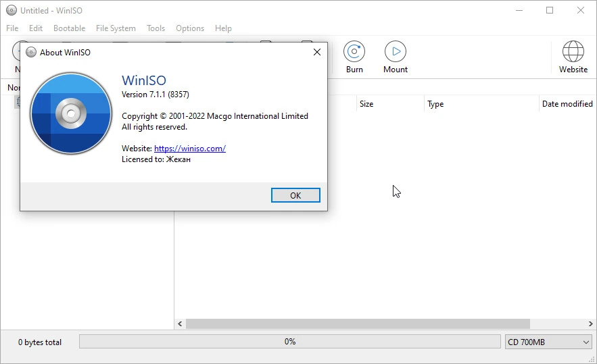Viewport: 597px width, 364px height.
Task: Click the 0% capacity progress bar
Action: coord(290,342)
